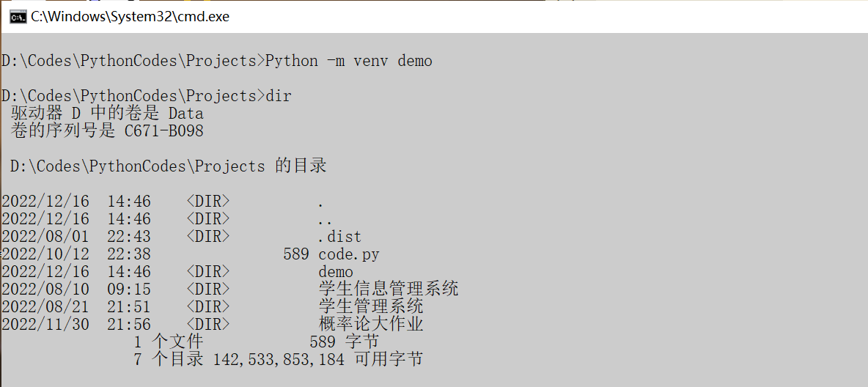
Task: Click the '学生管理系统' directory name
Action: click(371, 307)
